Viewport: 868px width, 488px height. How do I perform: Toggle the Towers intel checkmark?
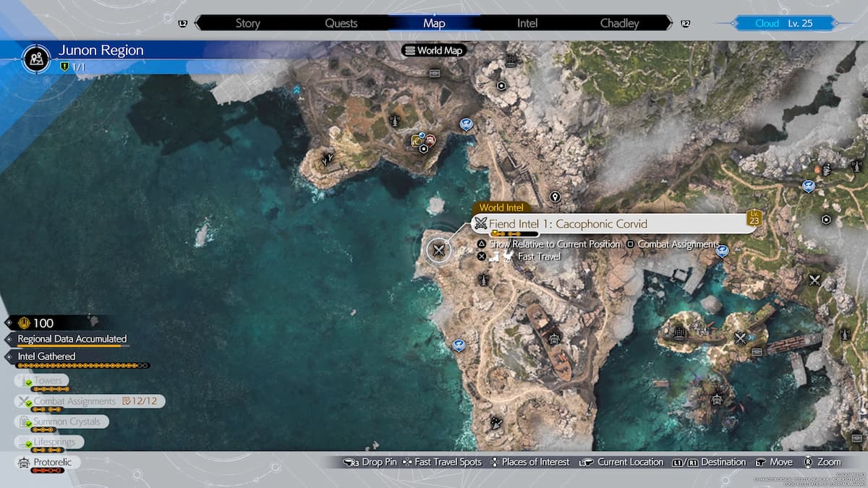29,382
